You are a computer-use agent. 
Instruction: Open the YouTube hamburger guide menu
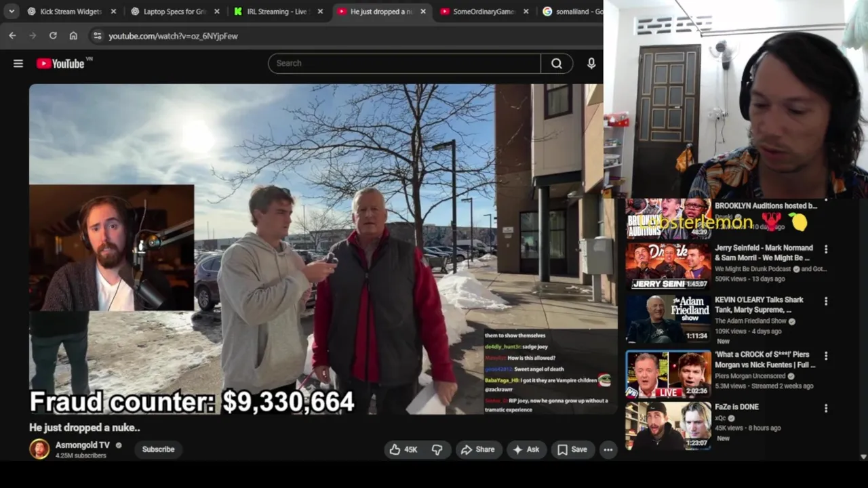18,64
